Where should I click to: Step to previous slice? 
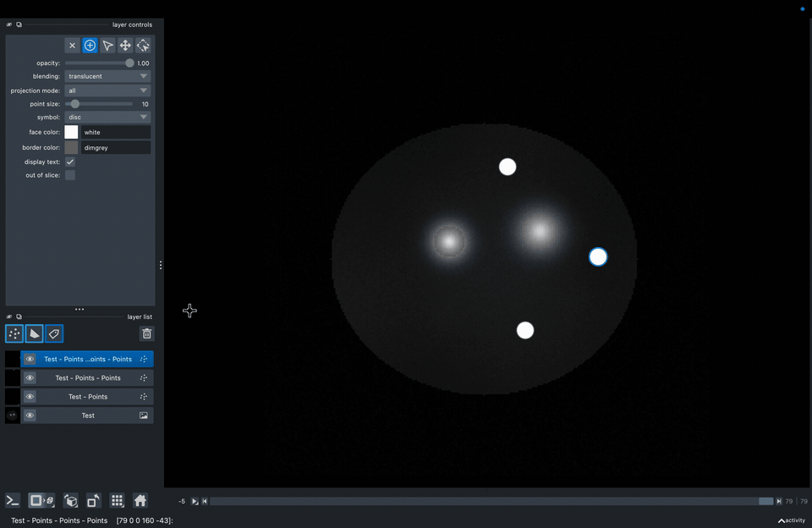tap(205, 501)
